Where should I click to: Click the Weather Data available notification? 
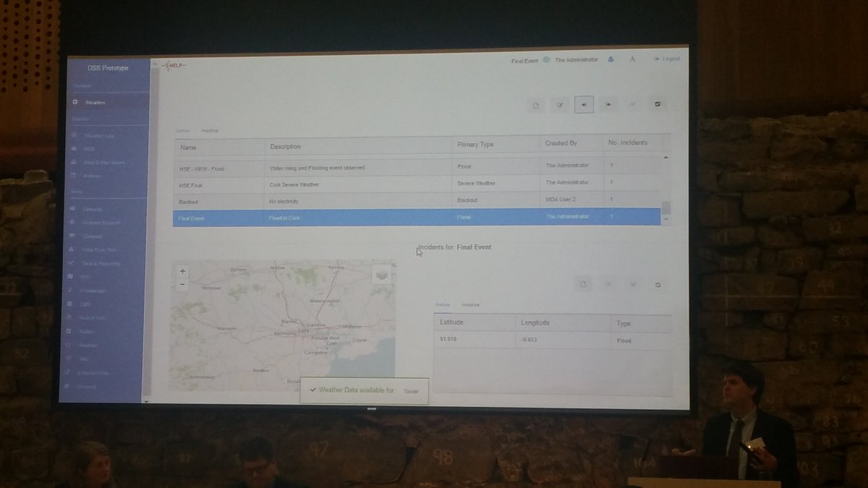[364, 390]
